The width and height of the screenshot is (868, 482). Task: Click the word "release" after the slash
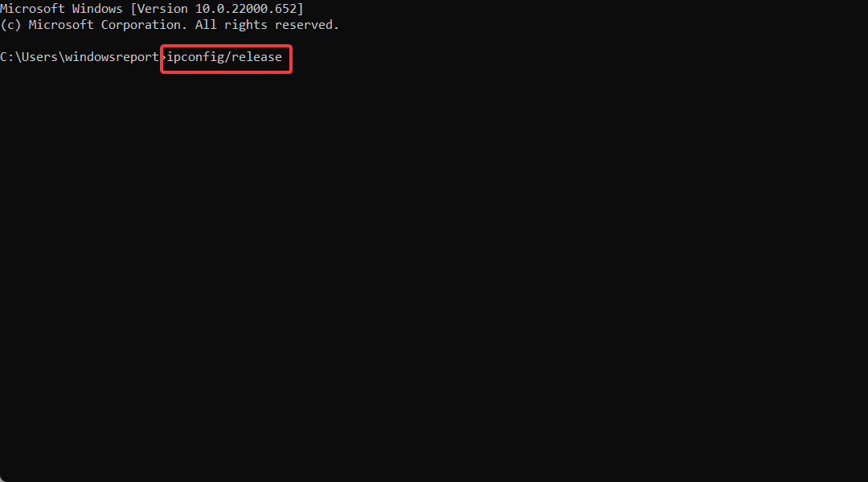[257, 57]
